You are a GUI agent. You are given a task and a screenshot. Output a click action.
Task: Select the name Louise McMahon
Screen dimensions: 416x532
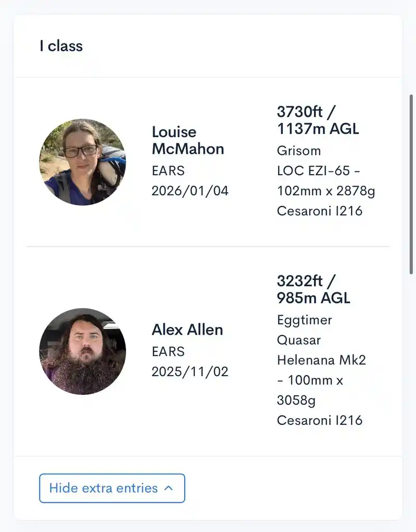188,140
